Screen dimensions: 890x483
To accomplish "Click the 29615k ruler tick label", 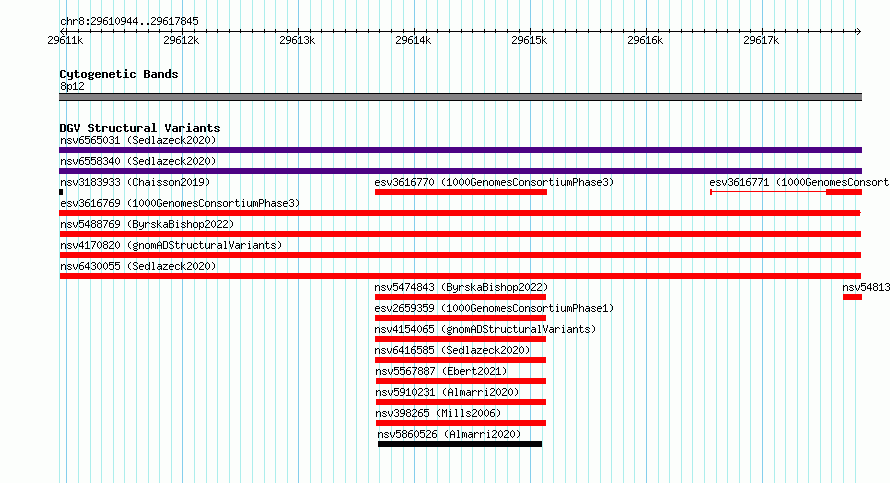I will 529,40.
